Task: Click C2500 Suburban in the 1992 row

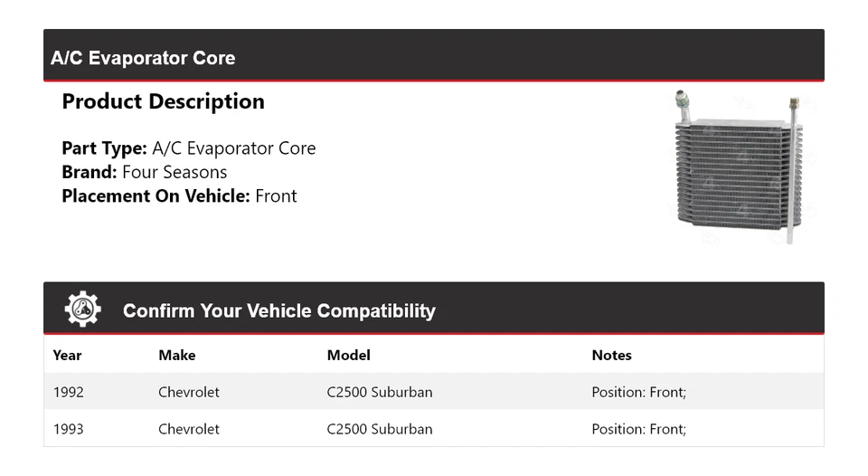Action: point(379,392)
